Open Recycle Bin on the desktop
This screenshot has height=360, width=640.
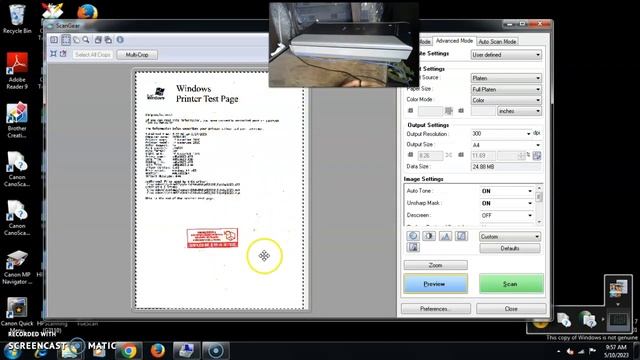pyautogui.click(x=17, y=18)
